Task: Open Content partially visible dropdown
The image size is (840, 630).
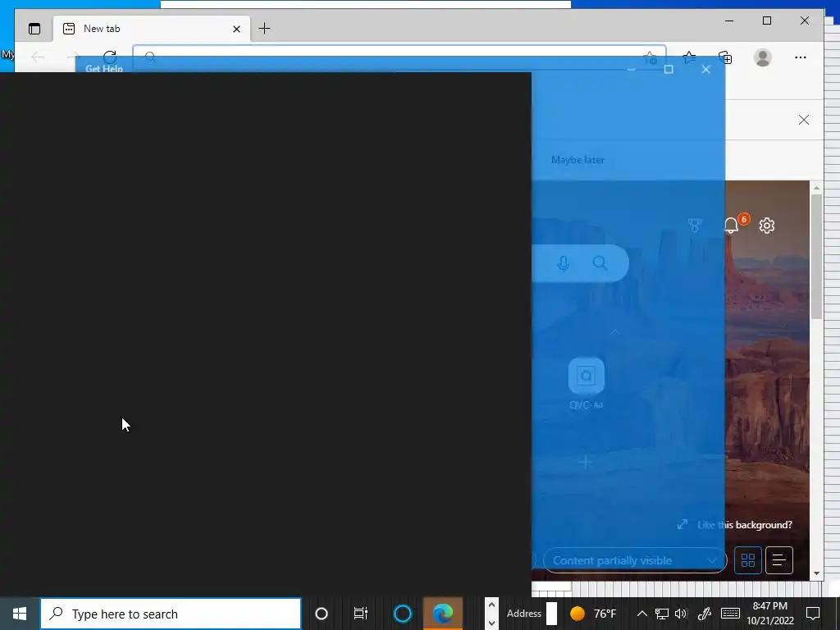Action: pyautogui.click(x=635, y=560)
